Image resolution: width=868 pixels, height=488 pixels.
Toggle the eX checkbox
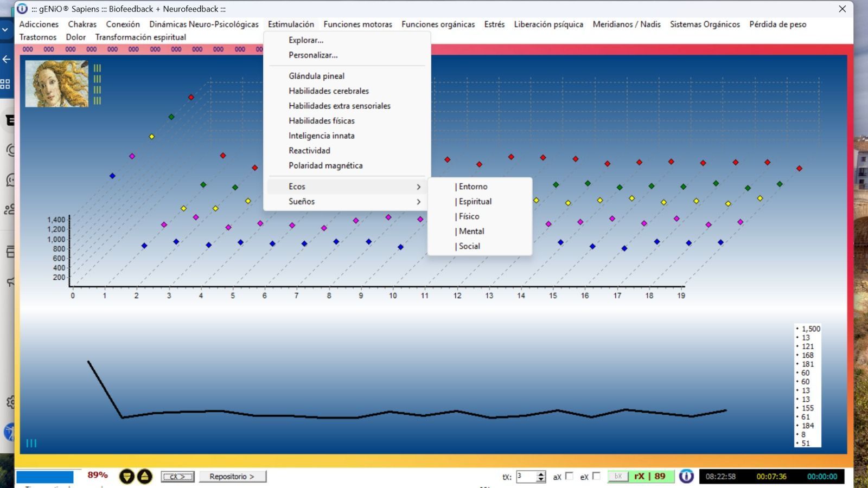596,476
